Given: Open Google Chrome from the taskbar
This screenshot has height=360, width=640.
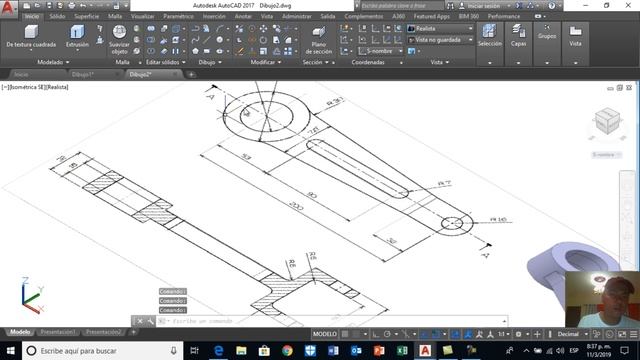Looking at the screenshot, I should tap(287, 351).
